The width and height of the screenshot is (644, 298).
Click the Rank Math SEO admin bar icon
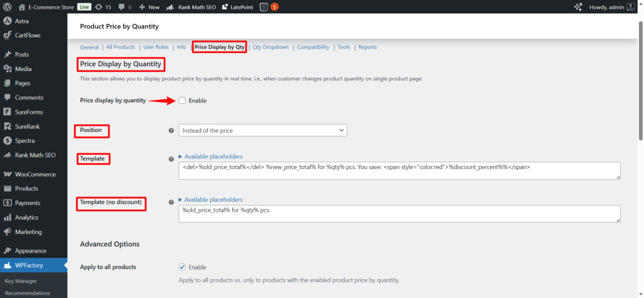click(170, 7)
